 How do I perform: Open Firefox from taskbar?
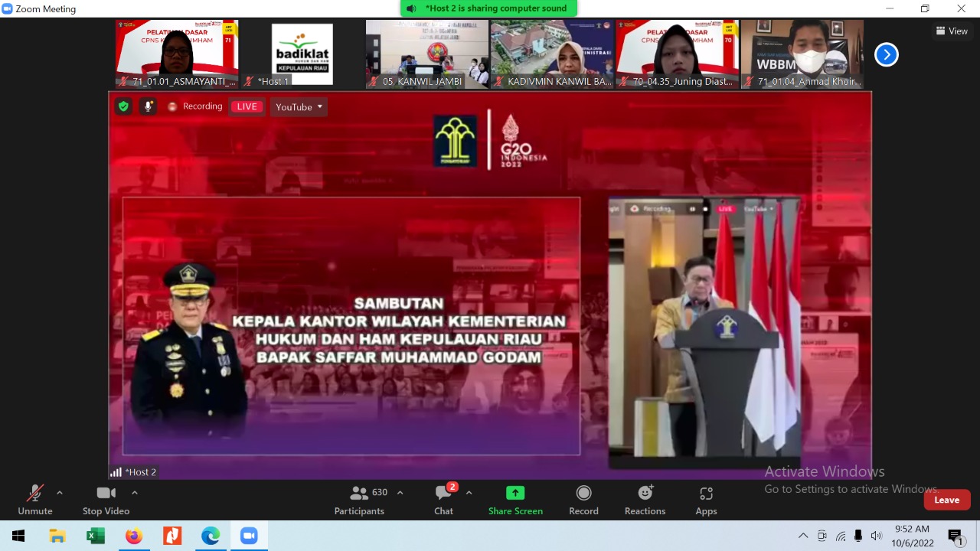point(134,536)
